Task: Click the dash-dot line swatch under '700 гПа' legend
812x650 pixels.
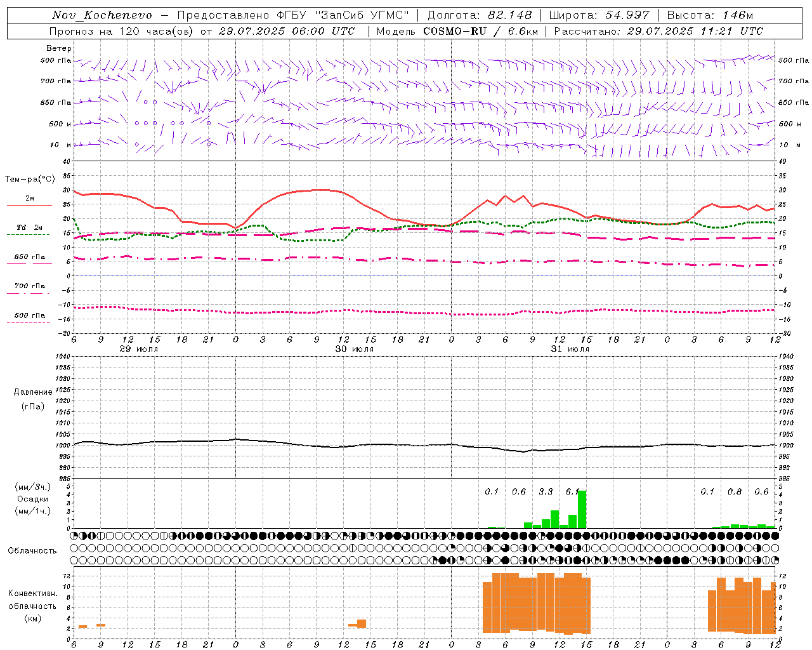Action: click(29, 293)
